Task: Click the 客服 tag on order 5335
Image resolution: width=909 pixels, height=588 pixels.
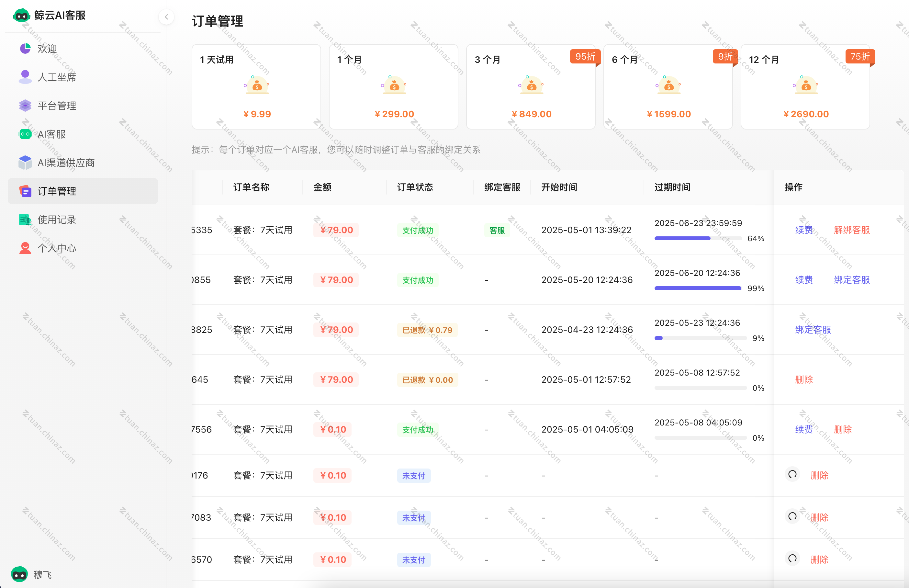Action: 497,230
